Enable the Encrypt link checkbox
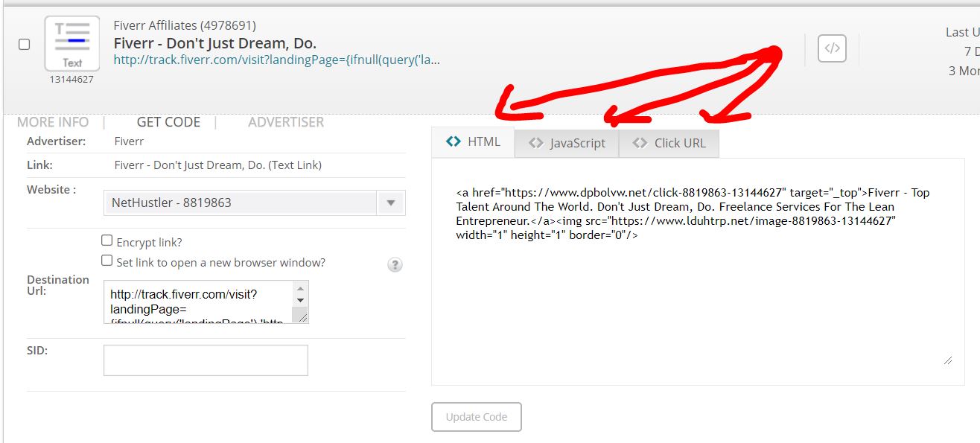The height and width of the screenshot is (443, 980). click(x=107, y=240)
